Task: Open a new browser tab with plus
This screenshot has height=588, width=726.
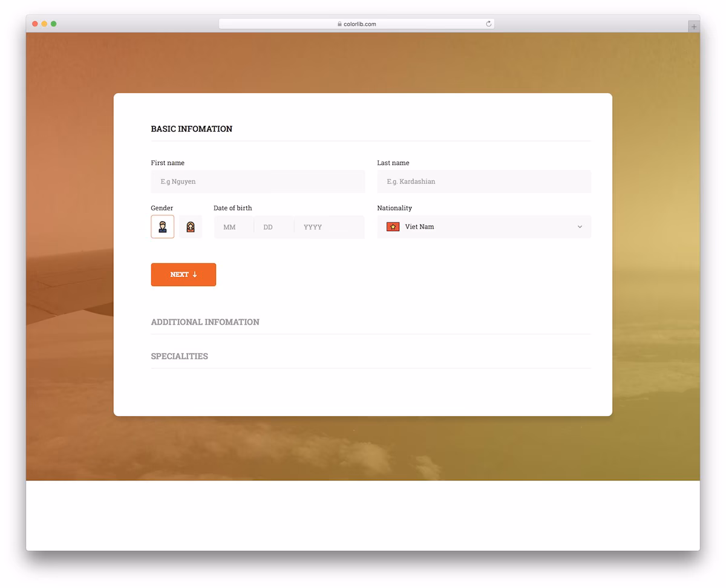Action: (694, 27)
